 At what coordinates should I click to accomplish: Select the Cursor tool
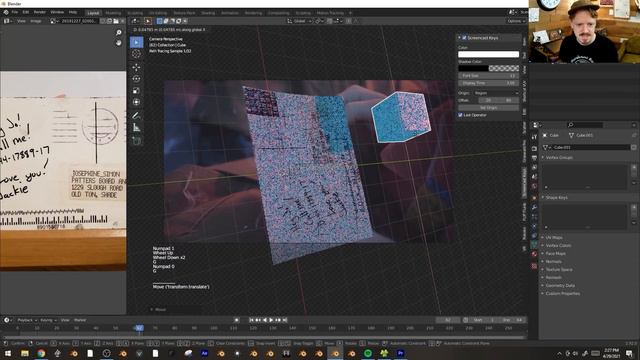(136, 54)
